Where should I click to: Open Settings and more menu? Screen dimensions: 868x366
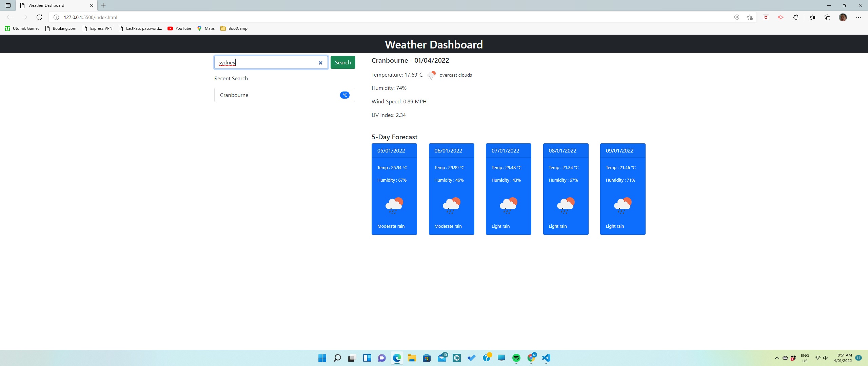click(859, 17)
